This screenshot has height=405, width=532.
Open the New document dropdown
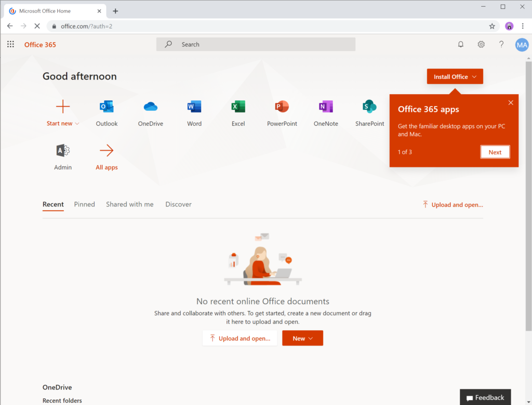click(x=302, y=338)
